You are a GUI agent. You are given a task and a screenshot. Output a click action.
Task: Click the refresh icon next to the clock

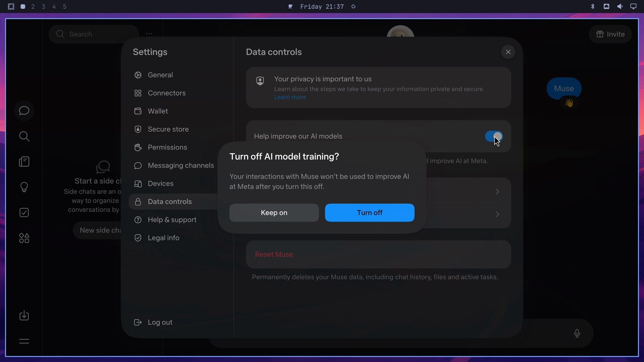click(354, 6)
